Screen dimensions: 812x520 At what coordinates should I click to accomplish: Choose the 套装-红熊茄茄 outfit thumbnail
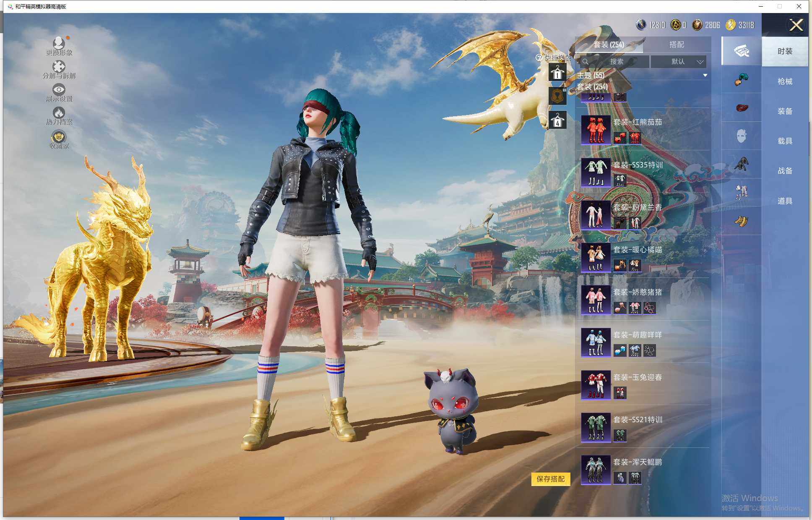(596, 130)
